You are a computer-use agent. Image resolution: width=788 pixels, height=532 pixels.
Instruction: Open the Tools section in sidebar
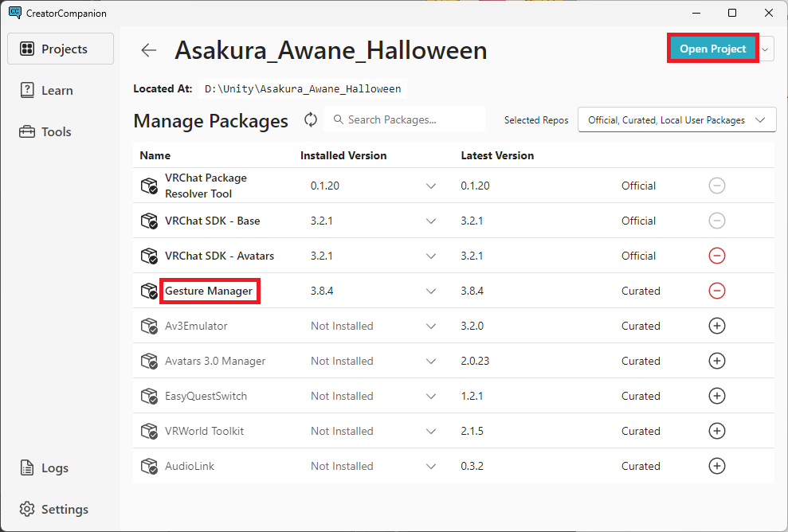(x=57, y=131)
